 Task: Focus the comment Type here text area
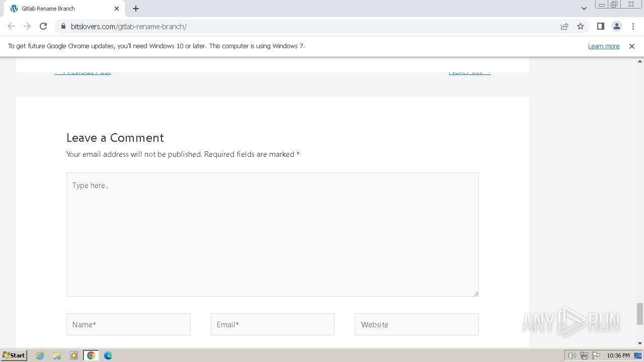click(273, 234)
